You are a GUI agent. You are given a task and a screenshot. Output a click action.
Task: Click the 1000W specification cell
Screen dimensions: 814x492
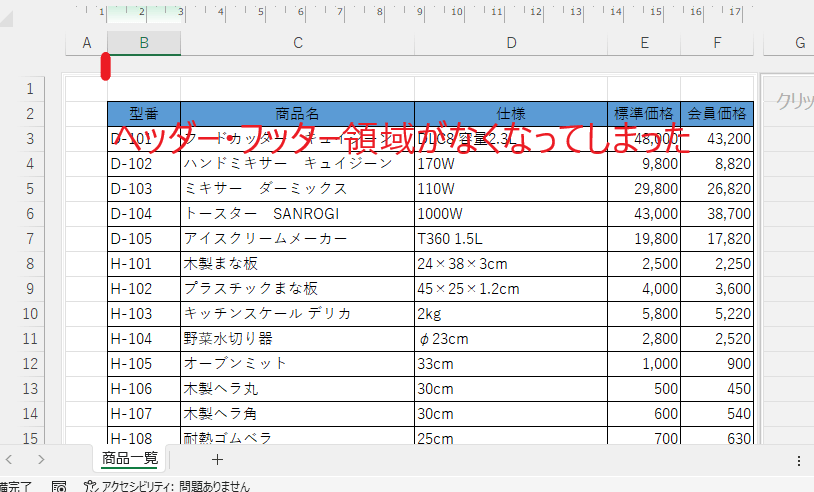tap(511, 213)
